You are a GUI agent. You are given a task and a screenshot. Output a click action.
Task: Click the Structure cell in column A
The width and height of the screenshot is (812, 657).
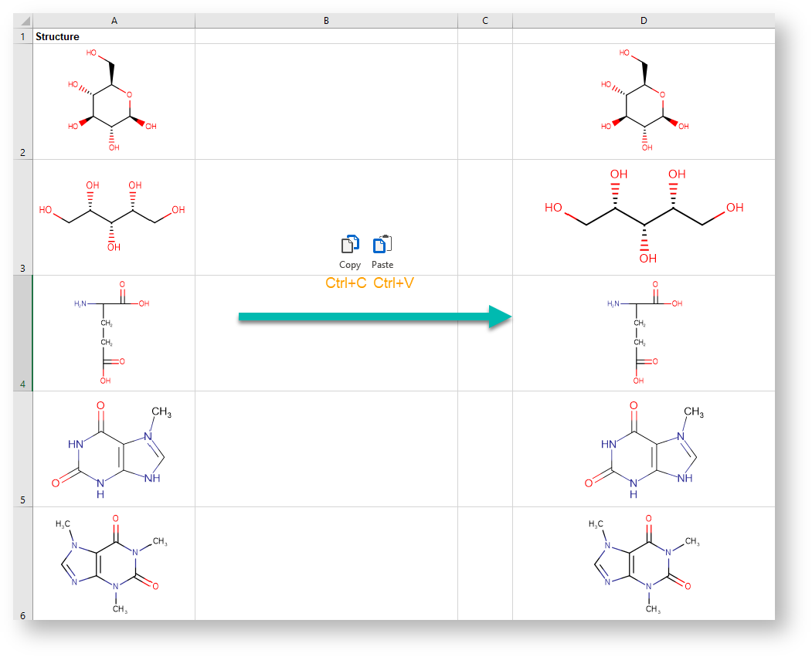[x=114, y=36]
